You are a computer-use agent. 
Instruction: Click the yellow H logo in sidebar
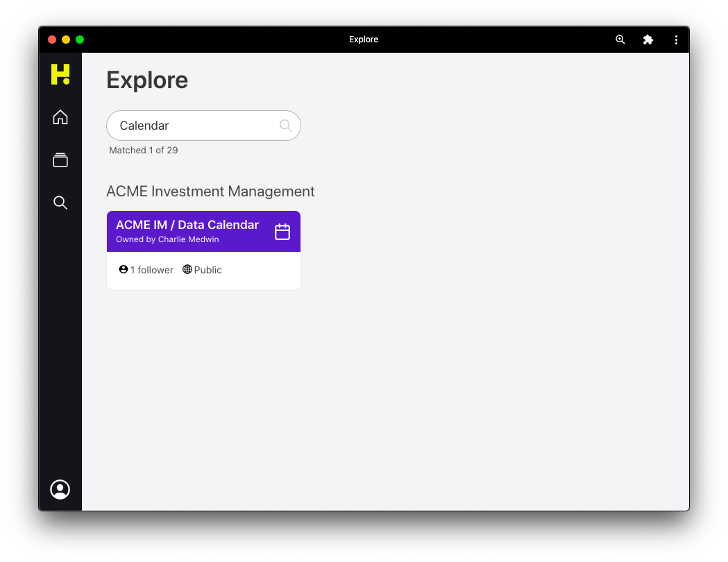60,74
